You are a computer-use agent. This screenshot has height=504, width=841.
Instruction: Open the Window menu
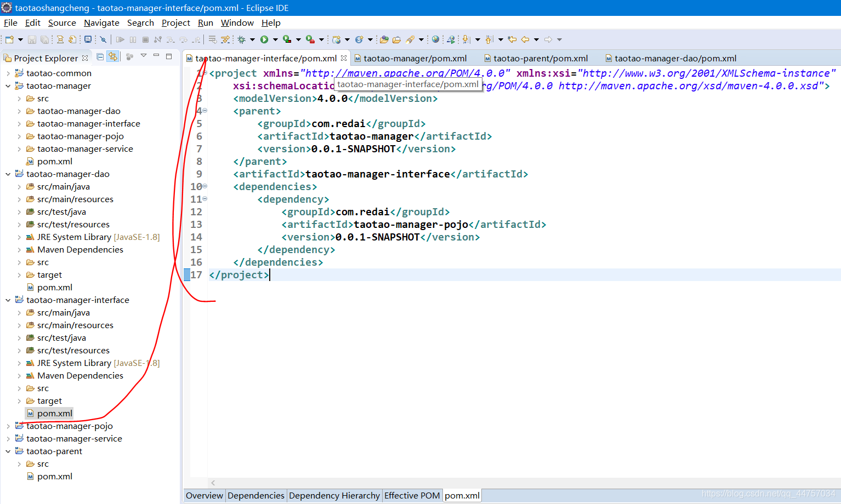[x=237, y=22]
